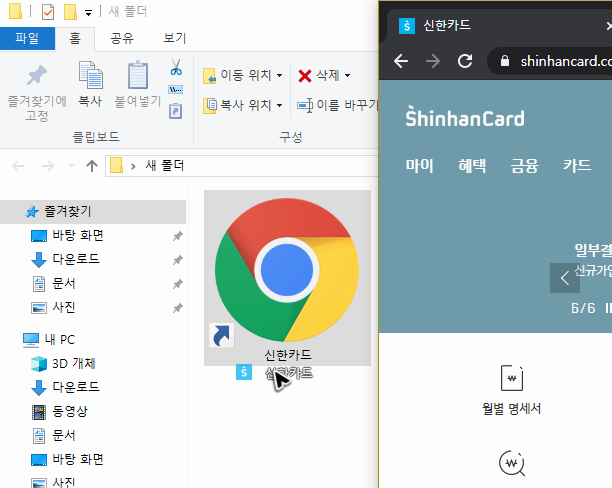Select pinned Desktop under Quick access

pos(78,235)
